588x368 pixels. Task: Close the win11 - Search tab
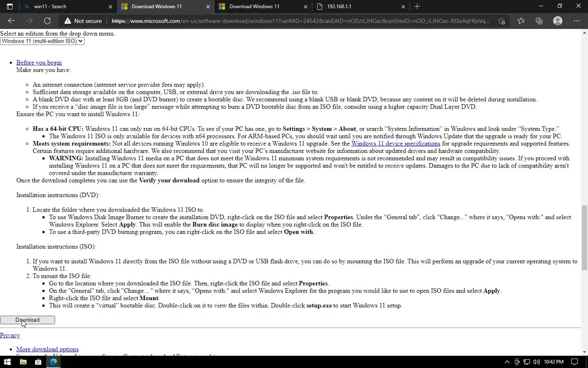(x=110, y=7)
